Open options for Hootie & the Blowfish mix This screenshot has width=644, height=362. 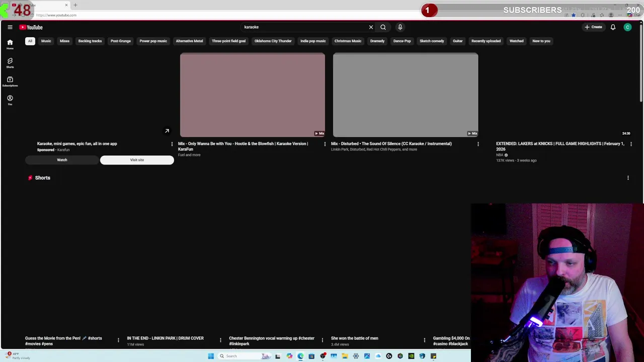325,144
